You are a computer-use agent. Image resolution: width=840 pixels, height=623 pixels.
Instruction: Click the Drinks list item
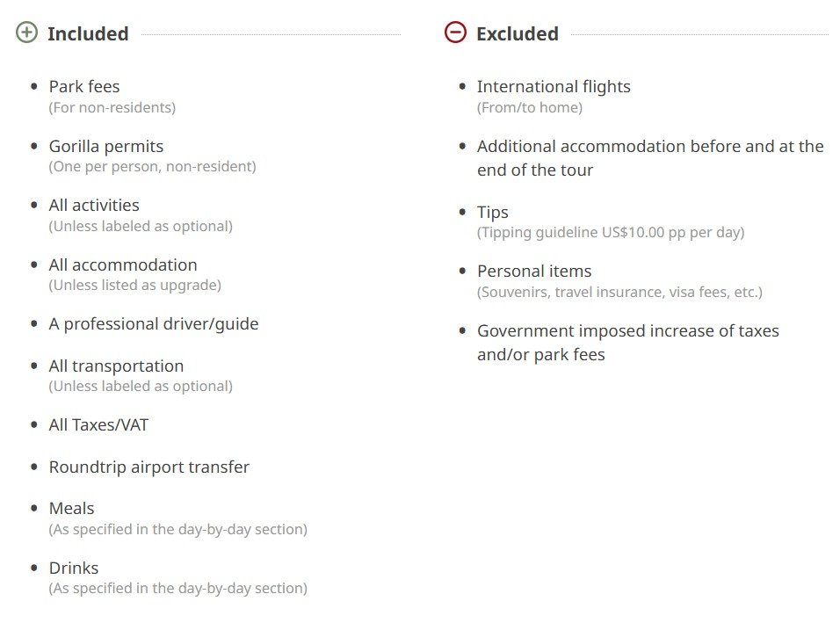point(74,569)
